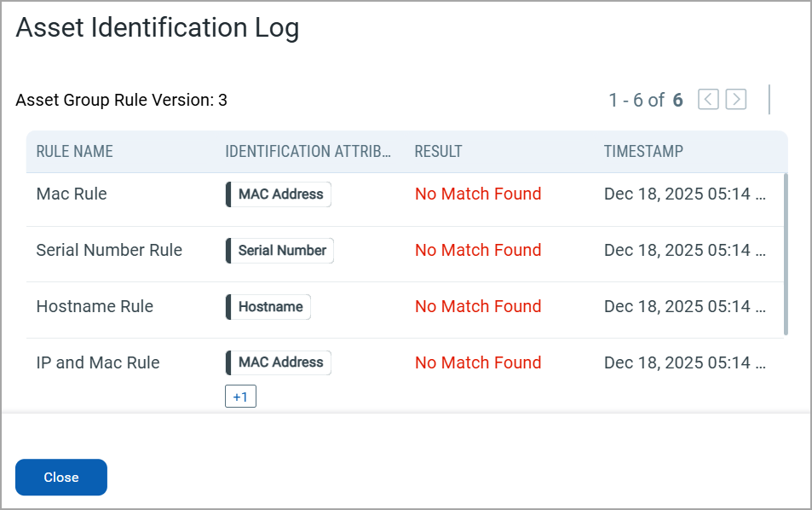Select MAC Address tag in IP and Mac Rule row

(x=278, y=362)
